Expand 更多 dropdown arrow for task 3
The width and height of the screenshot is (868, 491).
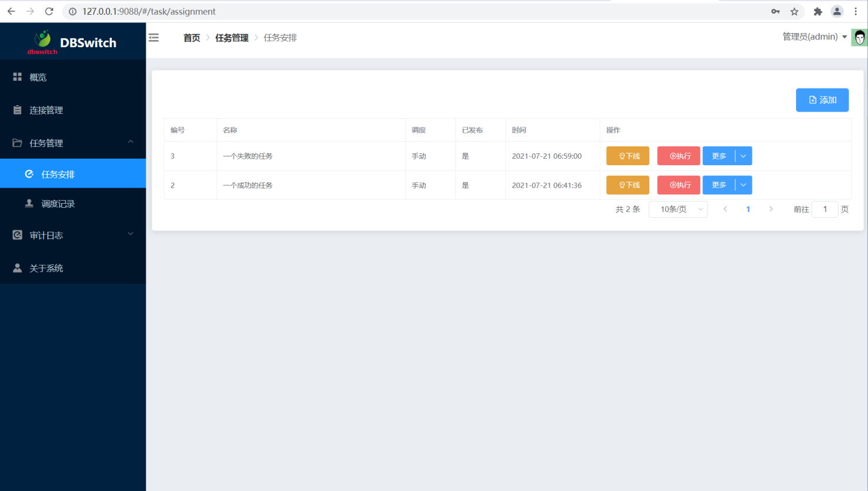point(744,156)
